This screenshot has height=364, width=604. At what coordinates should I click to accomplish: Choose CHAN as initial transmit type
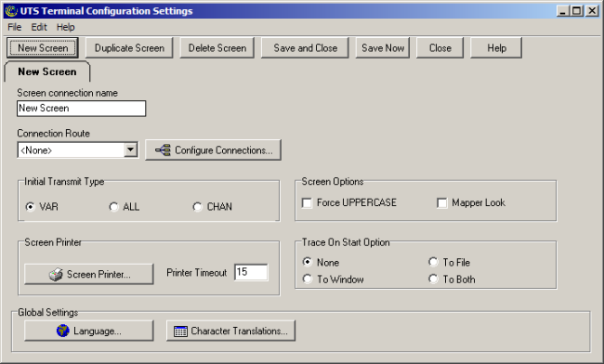pyautogui.click(x=197, y=207)
